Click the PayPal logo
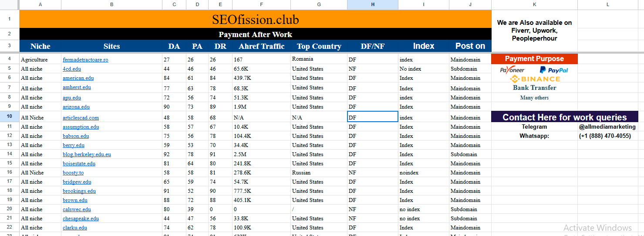Image resolution: width=644 pixels, height=236 pixels. point(553,70)
